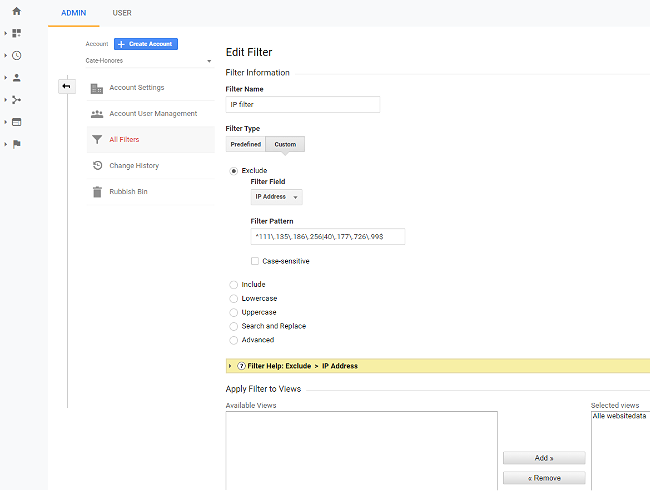Click the Create Account button
650x491 pixels.
146,44
